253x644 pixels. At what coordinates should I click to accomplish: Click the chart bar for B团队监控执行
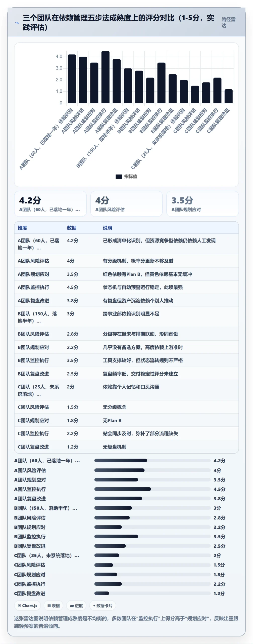pos(161,83)
